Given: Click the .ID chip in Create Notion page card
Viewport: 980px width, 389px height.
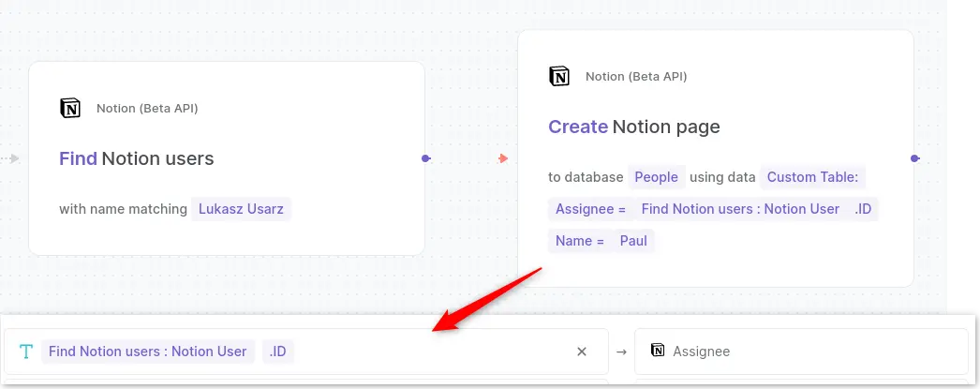Looking at the screenshot, I should 863,209.
